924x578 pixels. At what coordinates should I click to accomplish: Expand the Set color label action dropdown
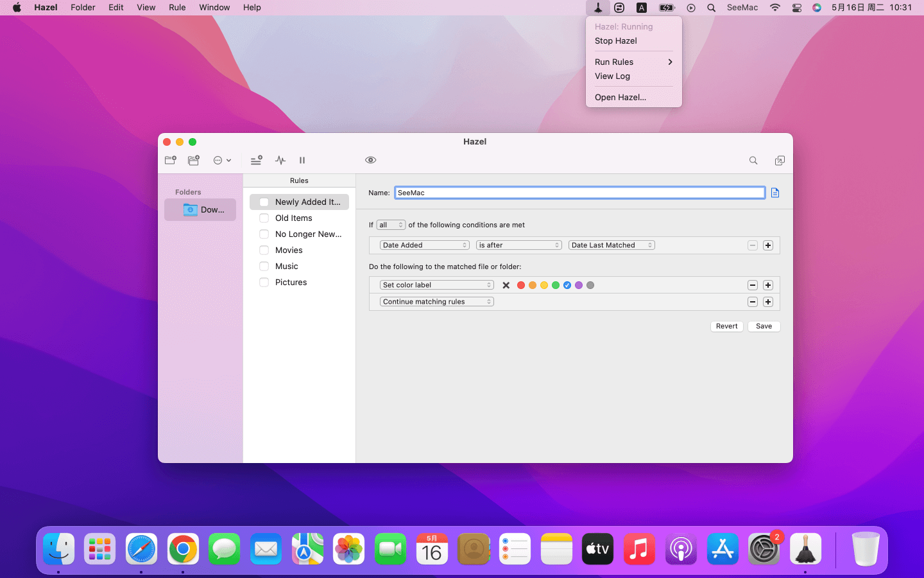pos(436,285)
